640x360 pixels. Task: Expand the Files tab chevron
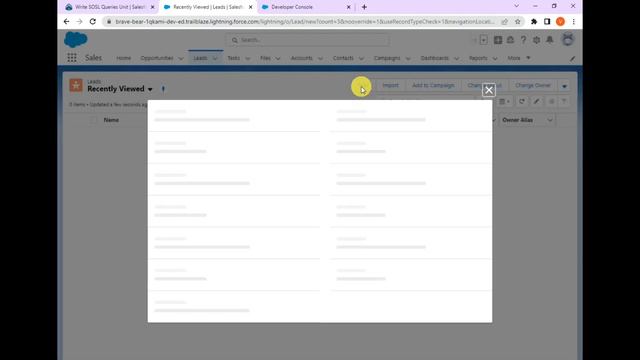278,59
